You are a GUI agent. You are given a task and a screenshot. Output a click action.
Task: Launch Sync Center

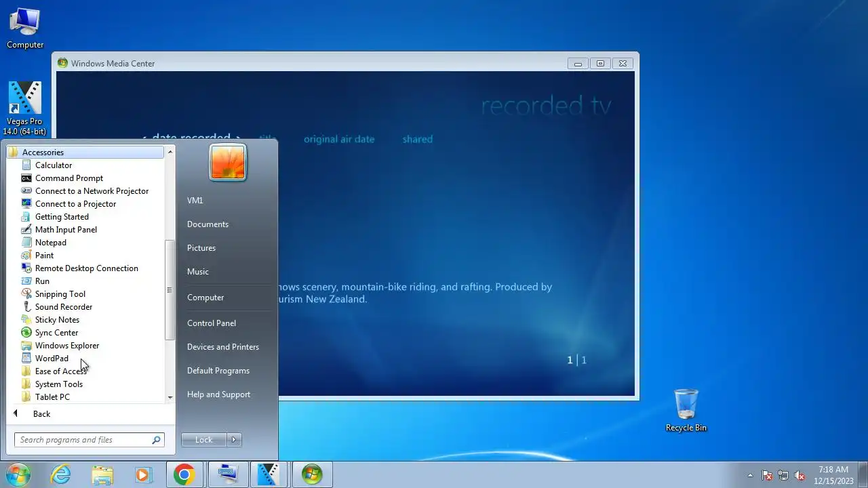pos(56,333)
